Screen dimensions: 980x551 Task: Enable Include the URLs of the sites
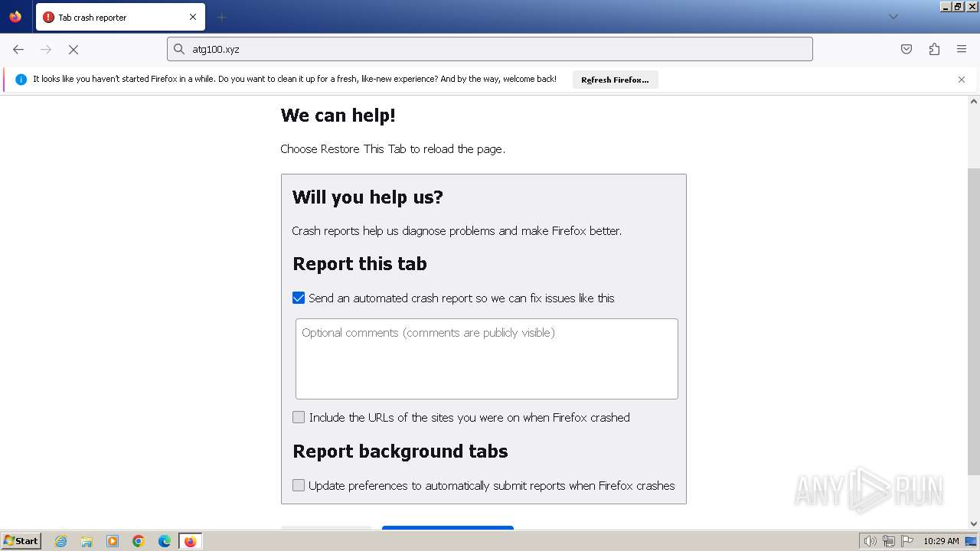tap(299, 417)
